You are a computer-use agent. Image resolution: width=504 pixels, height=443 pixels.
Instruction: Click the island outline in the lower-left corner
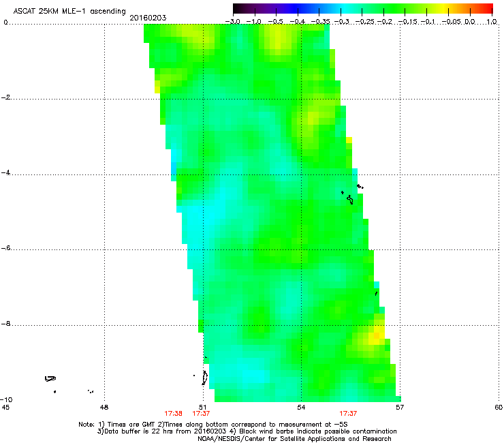(x=50, y=378)
